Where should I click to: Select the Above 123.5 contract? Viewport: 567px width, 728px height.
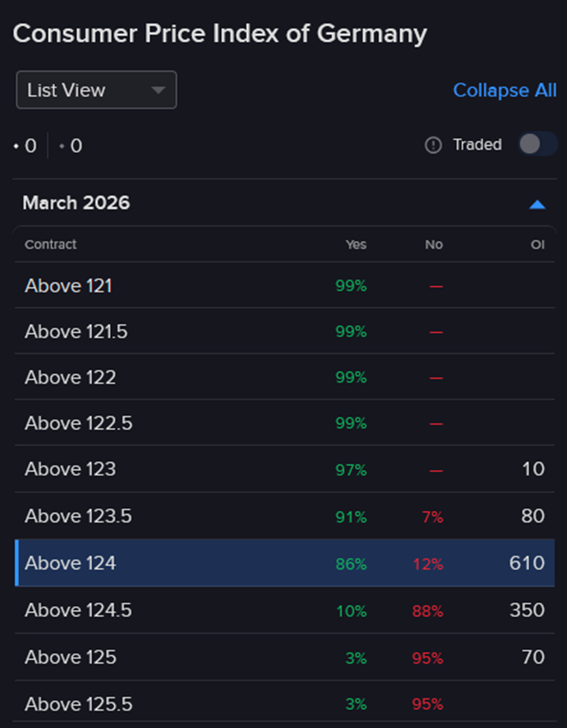[x=78, y=516]
